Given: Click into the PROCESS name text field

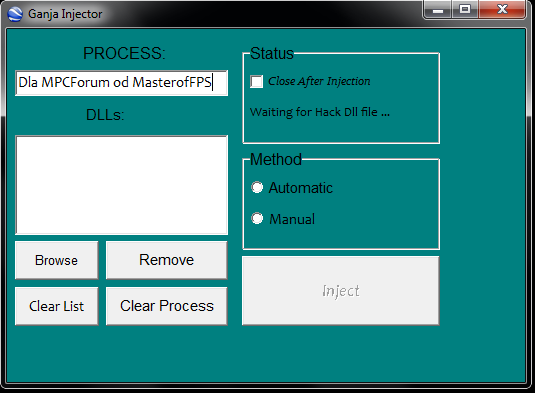Looking at the screenshot, I should click(121, 83).
